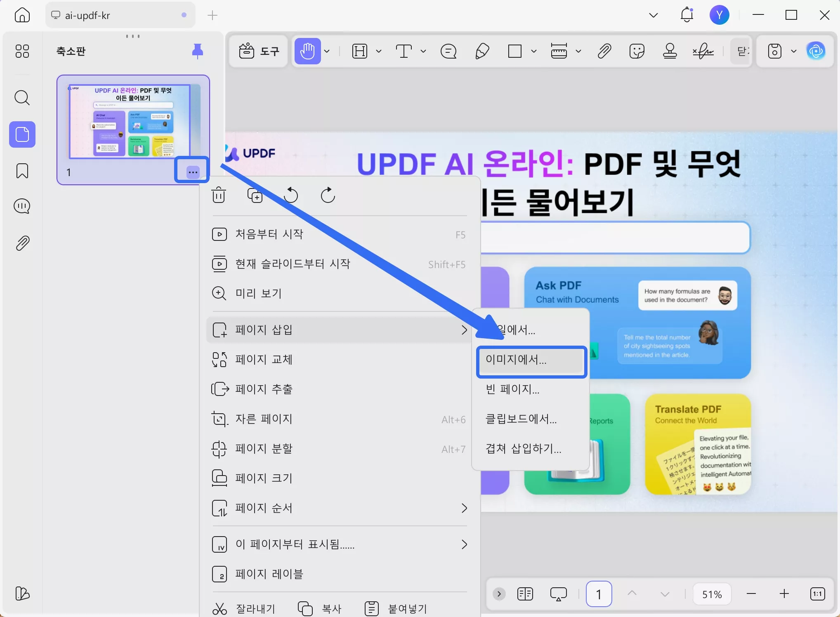
Task: Open the Attachments panel in the sidebar
Action: [22, 243]
